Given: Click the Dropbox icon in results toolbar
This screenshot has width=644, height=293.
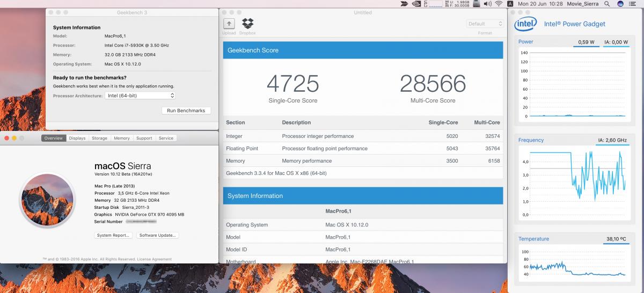Looking at the screenshot, I should (x=247, y=24).
